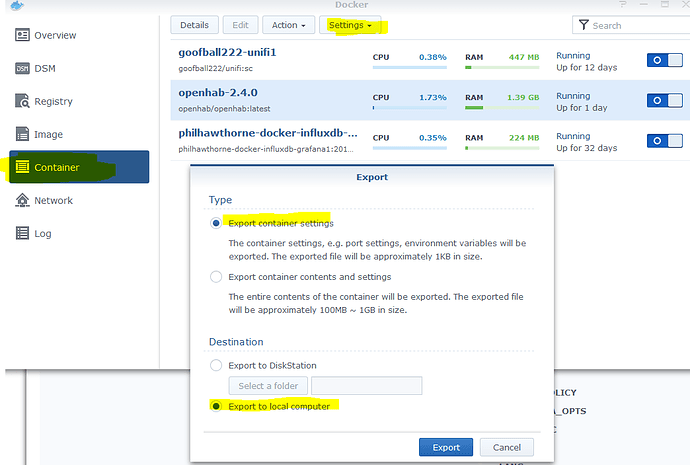The image size is (690, 465).
Task: Toggle off goofball222-unifi1 container
Action: [664, 60]
